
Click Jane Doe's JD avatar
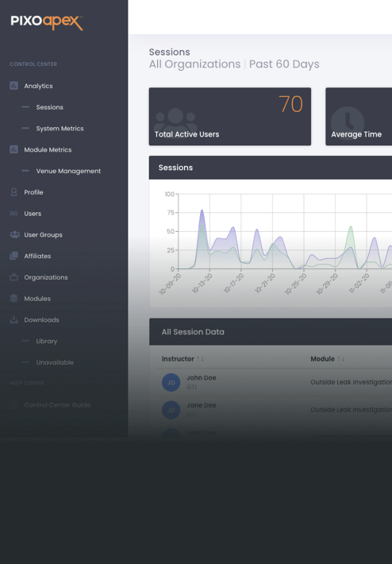[x=171, y=410]
